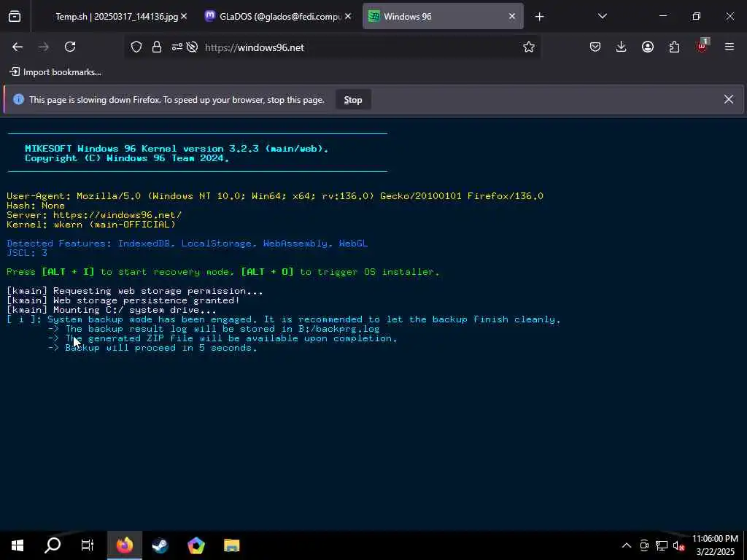Close the GLaDOS tab
747x560 pixels.
click(348, 16)
